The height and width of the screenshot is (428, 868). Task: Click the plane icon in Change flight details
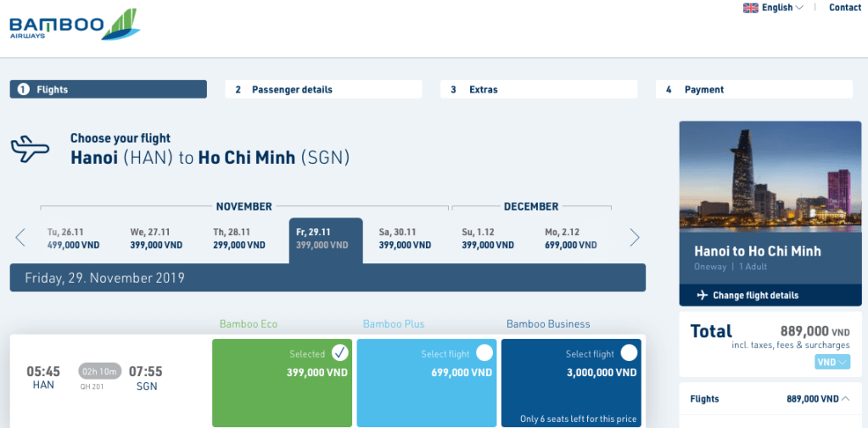click(x=702, y=296)
